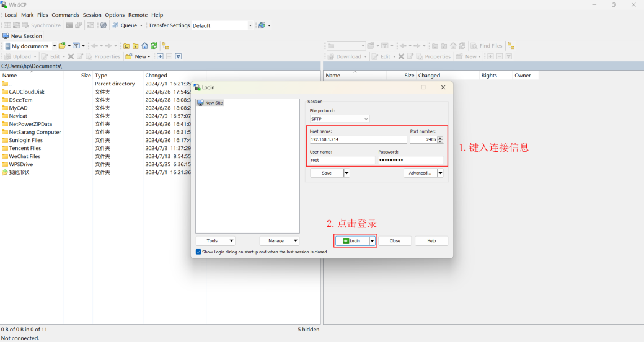Open the Commands menu
Image resolution: width=644 pixels, height=342 pixels.
pyautogui.click(x=65, y=15)
